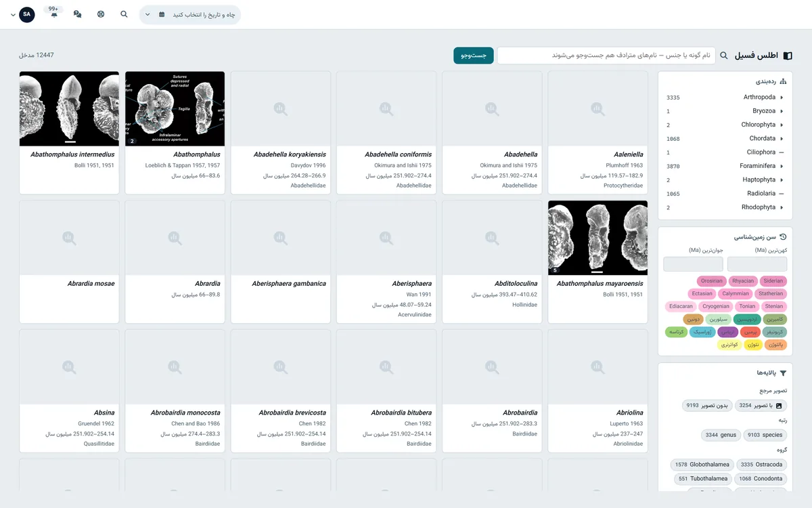Click the oldest age (Ma) input field
The width and height of the screenshot is (812, 508).
(x=757, y=264)
